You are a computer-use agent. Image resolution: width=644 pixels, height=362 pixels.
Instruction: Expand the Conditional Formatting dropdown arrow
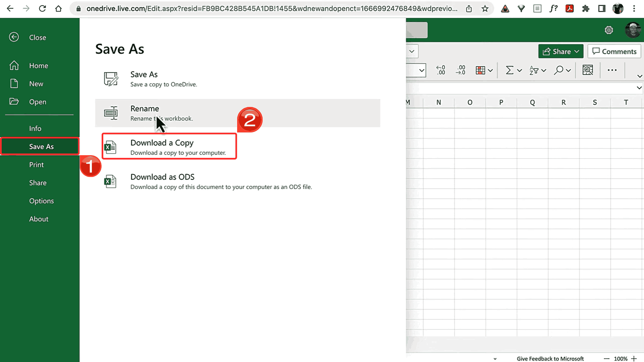(x=490, y=70)
